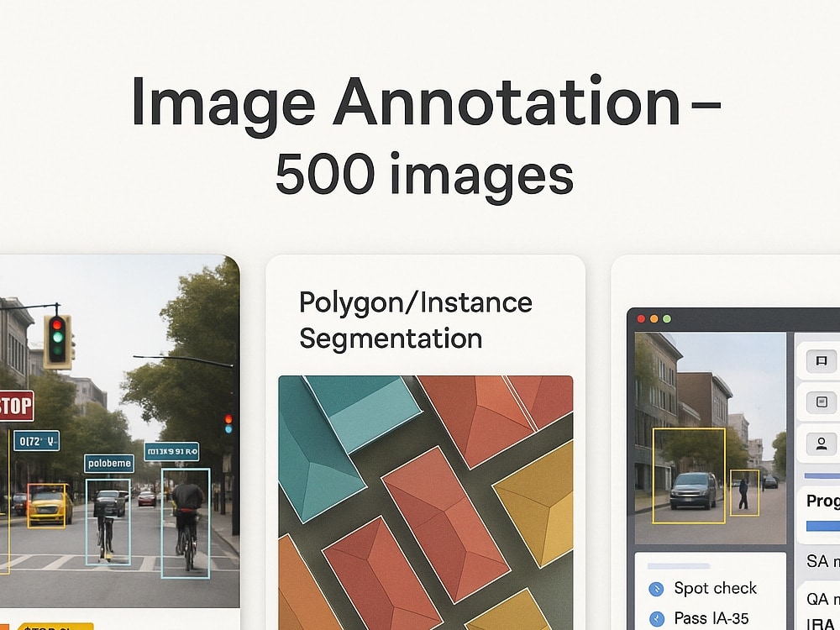
Task: Select the cyan box around the left cyclist
Action: coord(108,522)
